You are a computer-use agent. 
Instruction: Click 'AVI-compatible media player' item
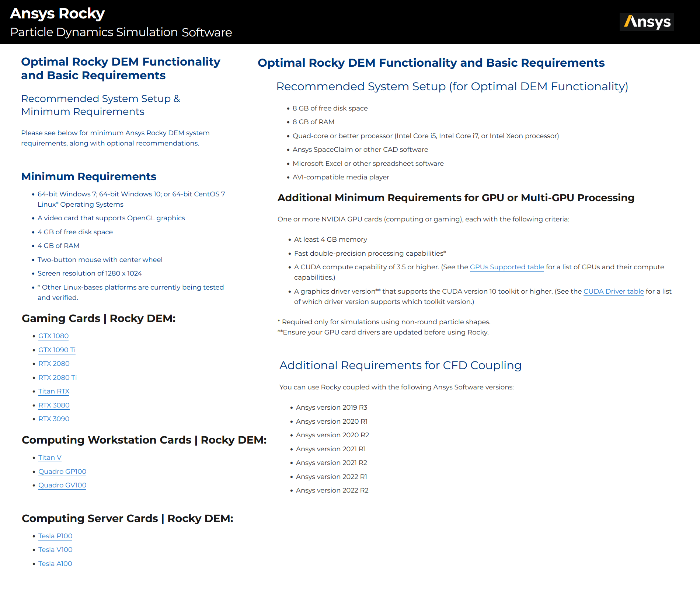click(x=341, y=177)
